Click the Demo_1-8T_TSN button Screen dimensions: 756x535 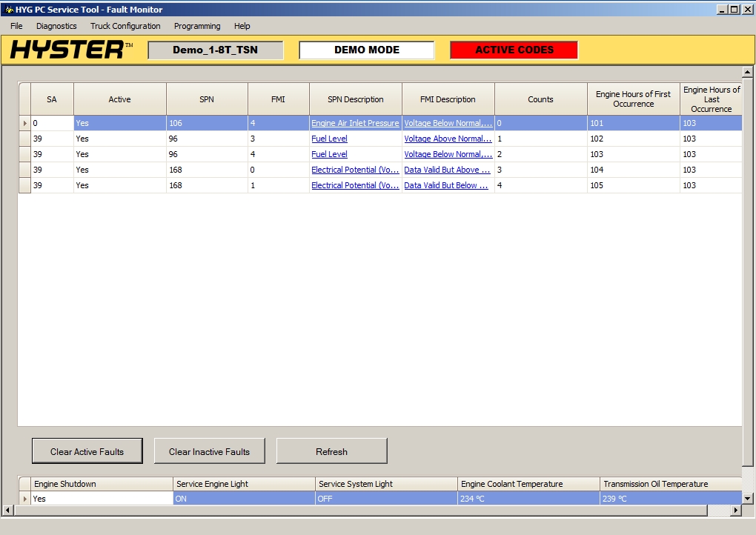[x=215, y=49]
